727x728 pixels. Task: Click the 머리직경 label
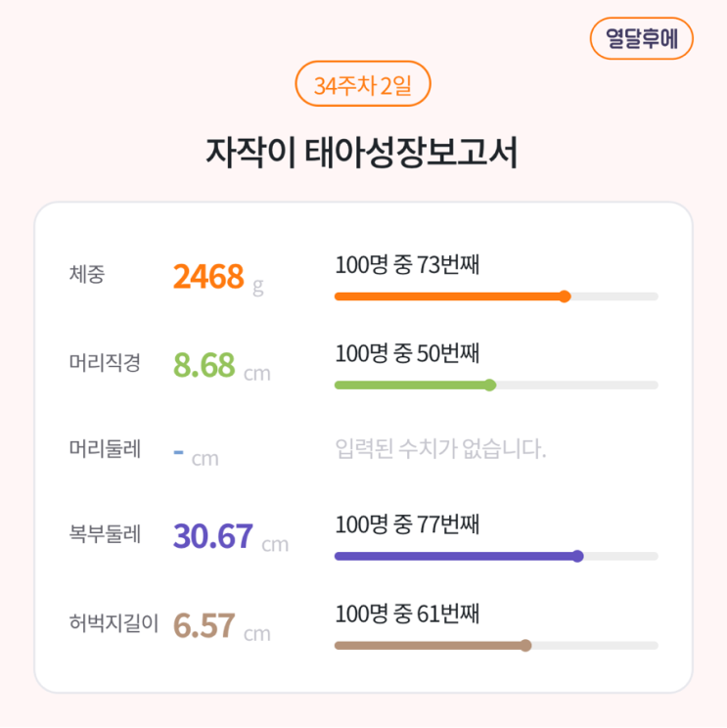pyautogui.click(x=105, y=363)
